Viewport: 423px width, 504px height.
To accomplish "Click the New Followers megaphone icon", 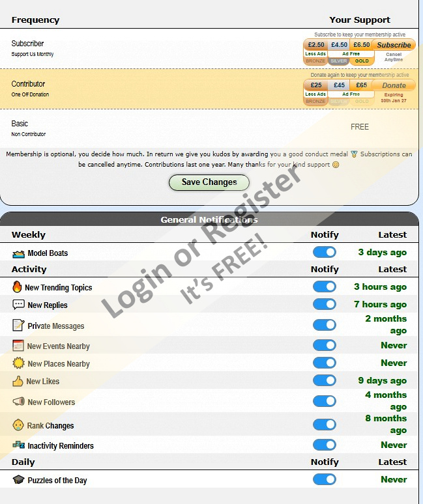I will 18,402.
